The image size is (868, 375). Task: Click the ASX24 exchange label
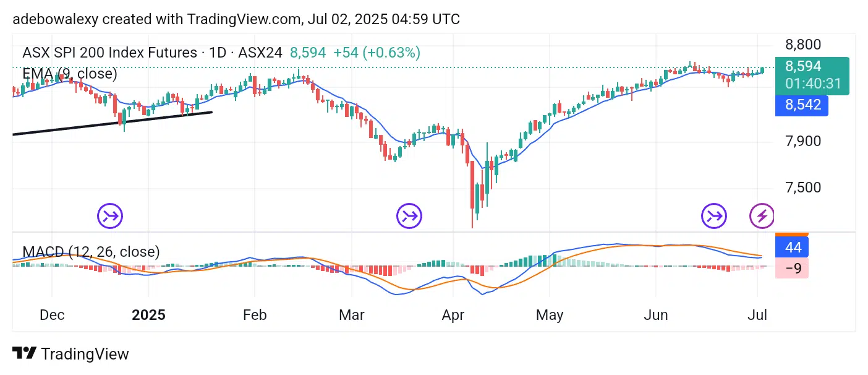click(x=260, y=53)
